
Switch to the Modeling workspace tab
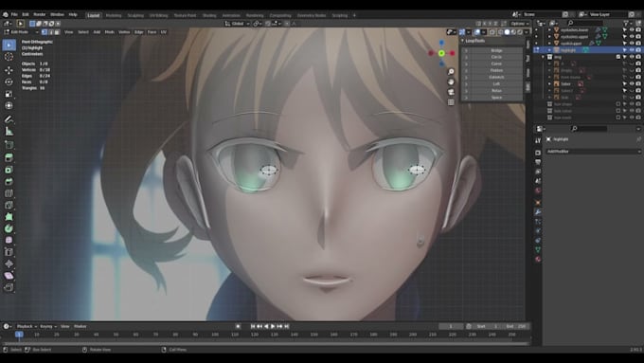pyautogui.click(x=114, y=15)
